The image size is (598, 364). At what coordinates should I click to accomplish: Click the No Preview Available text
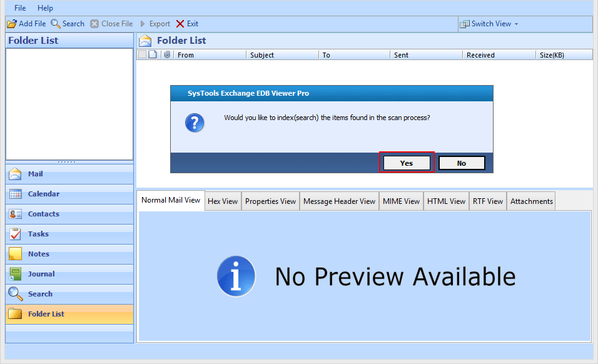[395, 276]
